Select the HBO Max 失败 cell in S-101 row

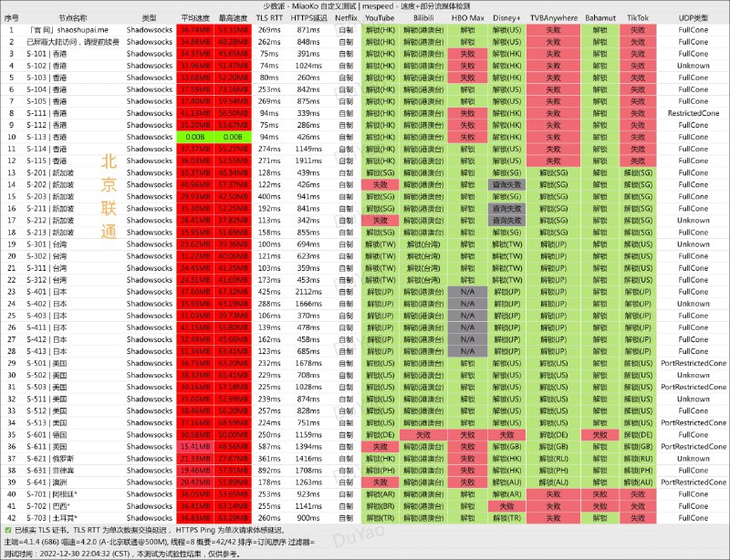point(467,54)
